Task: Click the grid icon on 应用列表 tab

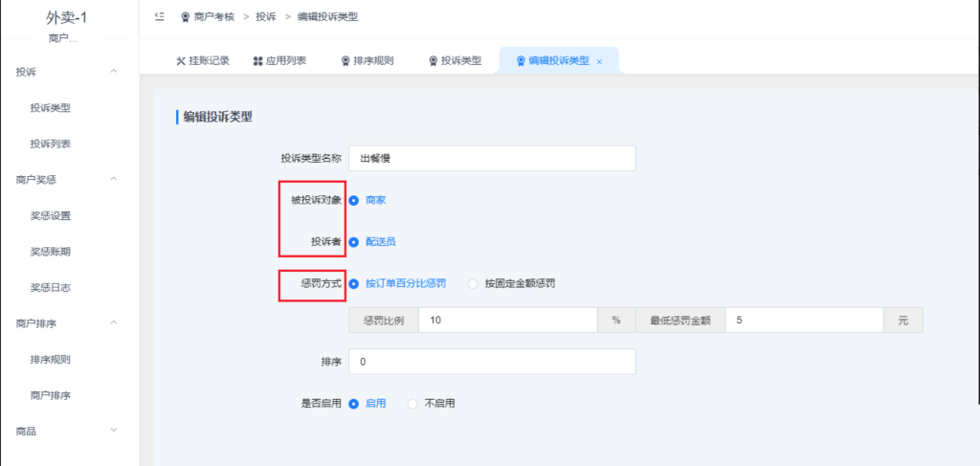Action: click(257, 61)
